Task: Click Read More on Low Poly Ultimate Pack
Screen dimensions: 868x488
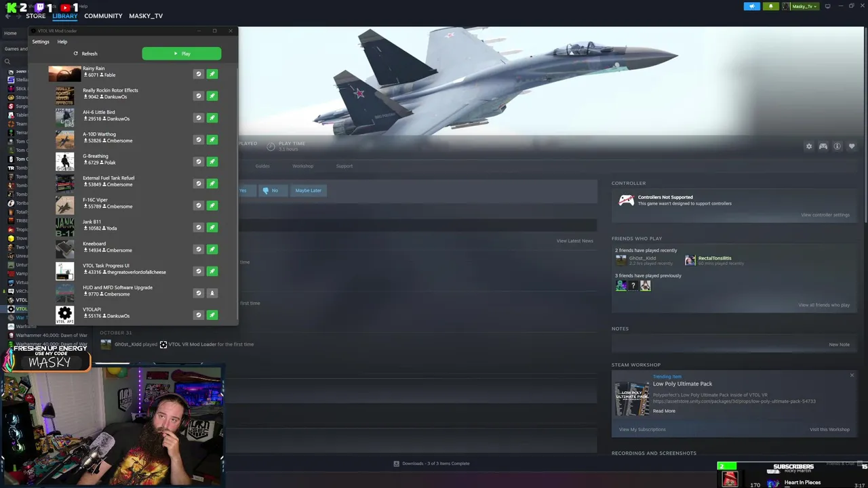Action: click(x=664, y=411)
